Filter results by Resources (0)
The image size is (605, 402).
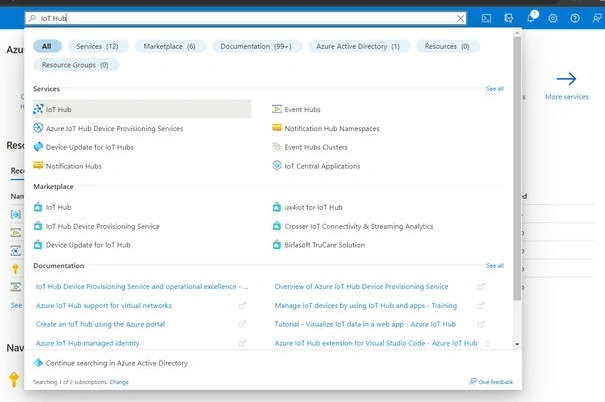(x=447, y=46)
